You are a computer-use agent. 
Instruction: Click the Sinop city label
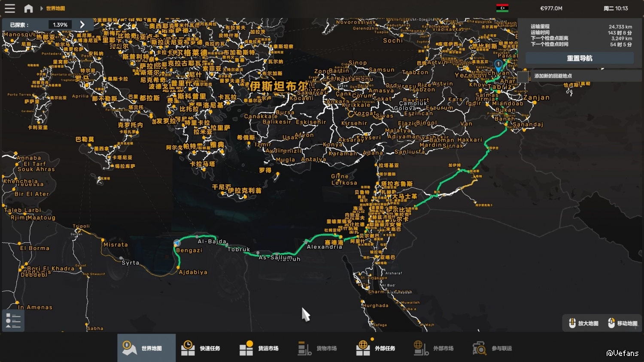358,63
